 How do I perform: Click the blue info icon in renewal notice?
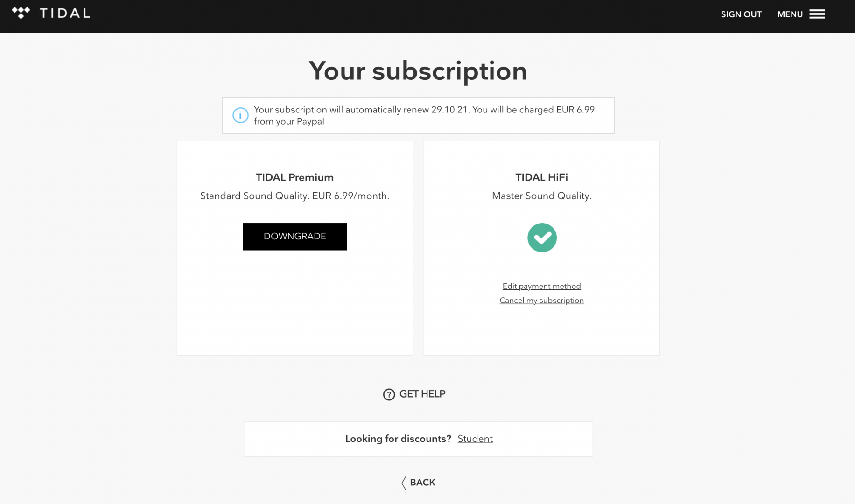click(240, 115)
